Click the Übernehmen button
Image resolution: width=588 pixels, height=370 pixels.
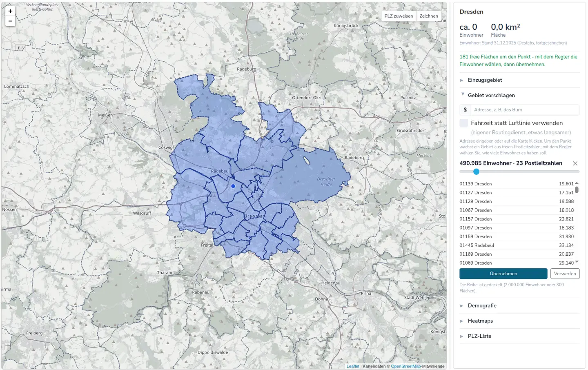503,274
